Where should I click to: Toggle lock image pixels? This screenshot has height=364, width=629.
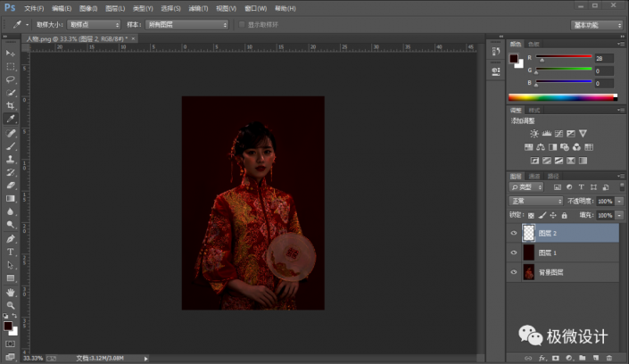point(542,216)
